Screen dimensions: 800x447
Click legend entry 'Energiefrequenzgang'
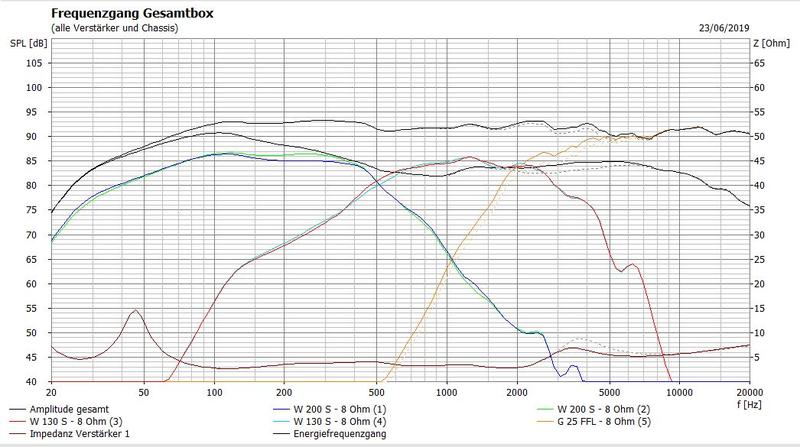pos(340,434)
